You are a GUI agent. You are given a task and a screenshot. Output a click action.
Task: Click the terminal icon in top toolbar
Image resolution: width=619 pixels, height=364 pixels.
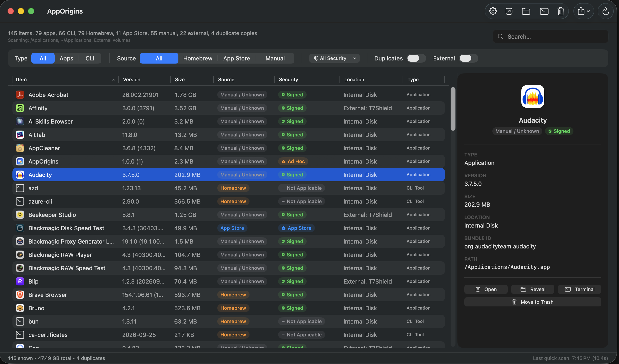(544, 11)
